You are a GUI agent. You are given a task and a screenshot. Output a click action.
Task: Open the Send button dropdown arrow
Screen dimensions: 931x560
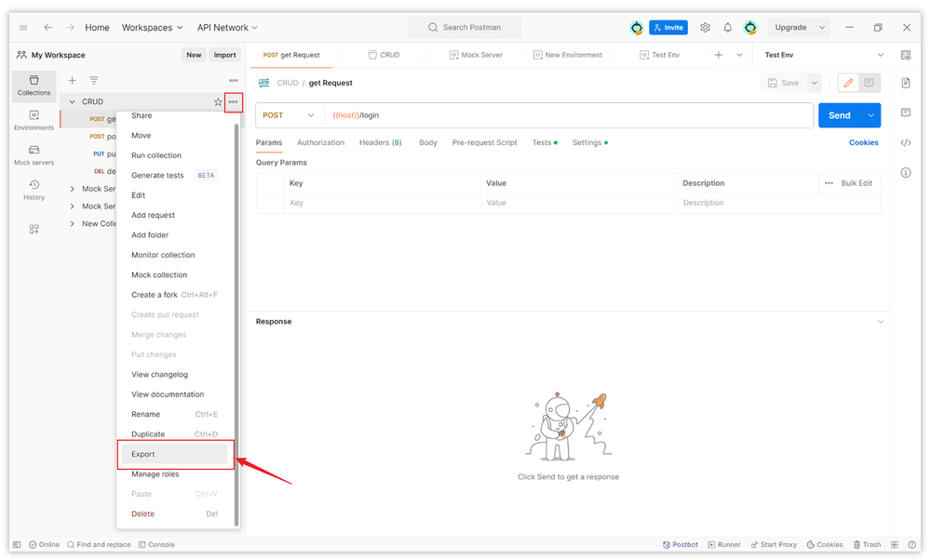pos(870,115)
